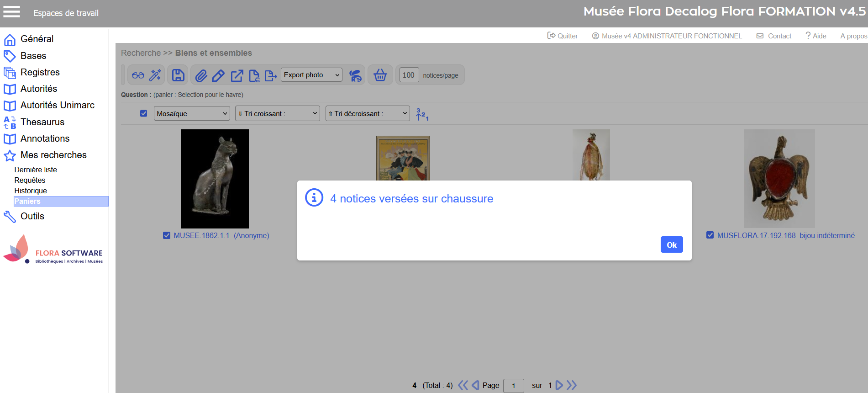
Task: Click the pencil edit icon
Action: click(x=218, y=75)
